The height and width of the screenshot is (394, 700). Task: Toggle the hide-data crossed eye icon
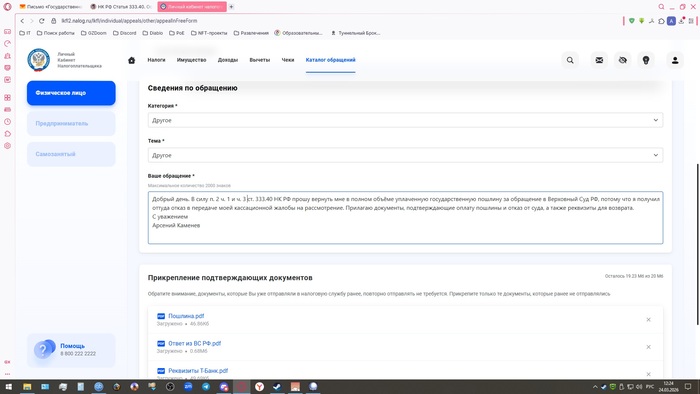click(x=623, y=60)
